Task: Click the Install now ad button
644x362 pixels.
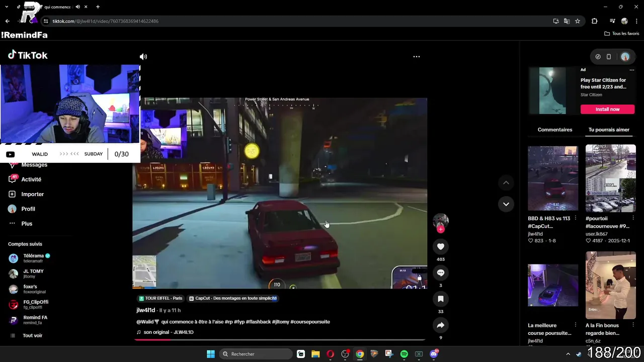Action: pos(607,109)
